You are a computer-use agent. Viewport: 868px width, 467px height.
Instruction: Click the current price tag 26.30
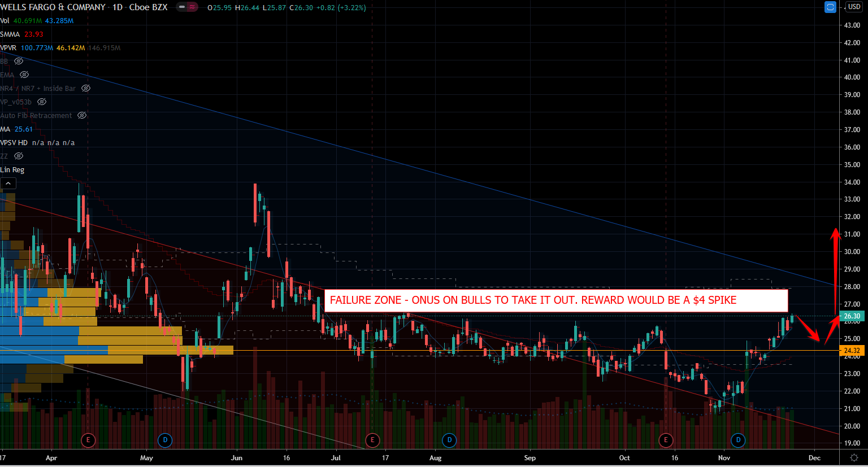click(852, 316)
